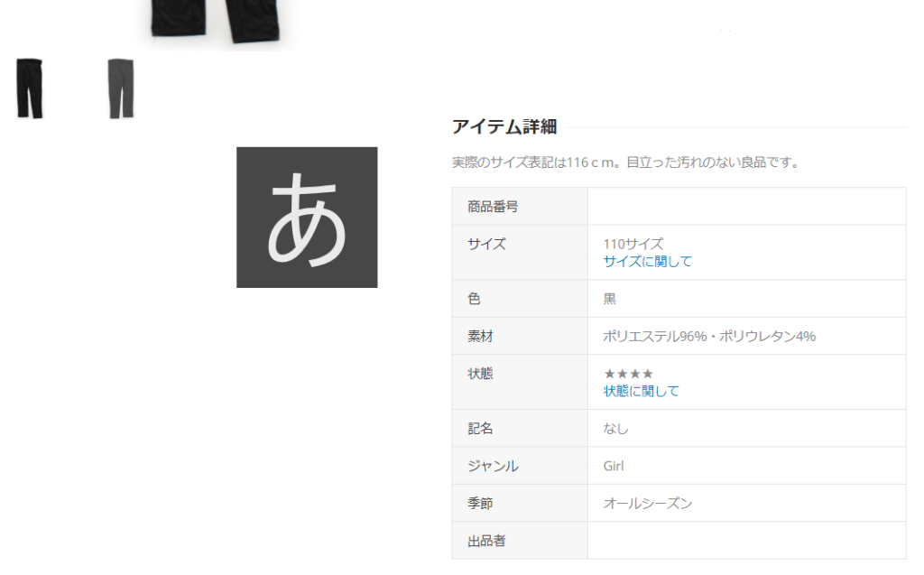Open the 状態に関して link
This screenshot has height=575, width=924.
[641, 391]
